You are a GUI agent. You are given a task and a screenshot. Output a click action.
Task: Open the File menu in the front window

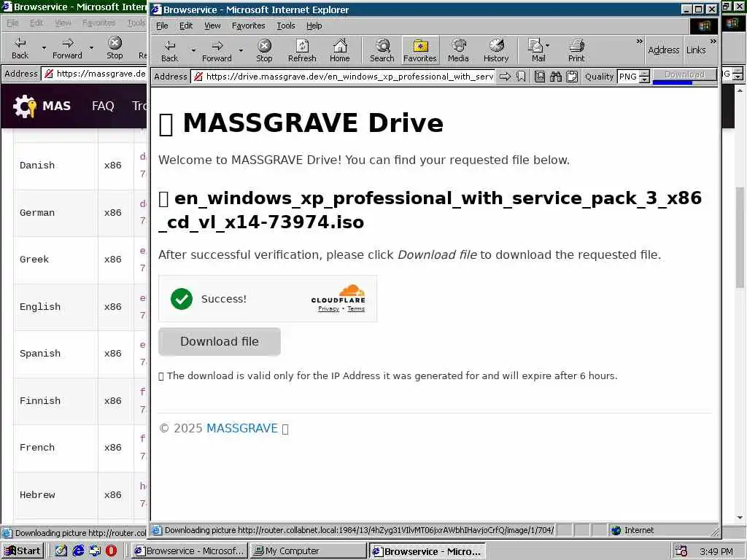(162, 26)
